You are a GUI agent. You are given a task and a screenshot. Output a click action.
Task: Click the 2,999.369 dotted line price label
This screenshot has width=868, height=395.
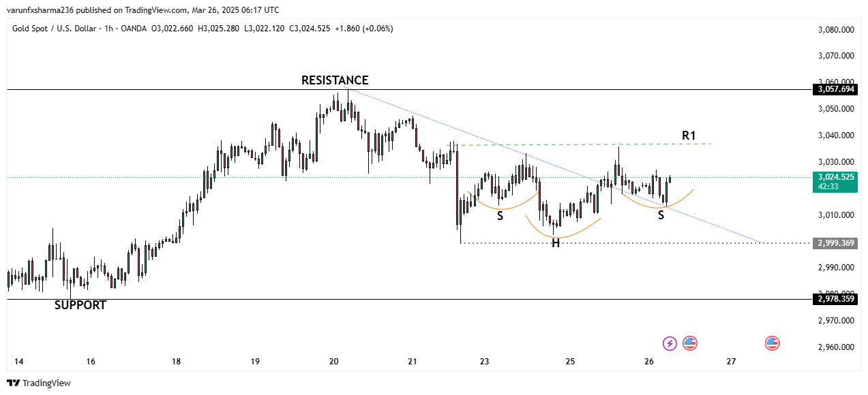click(835, 243)
